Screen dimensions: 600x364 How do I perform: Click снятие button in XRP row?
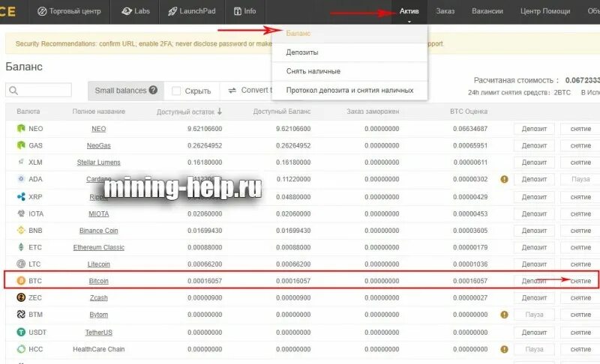point(580,197)
